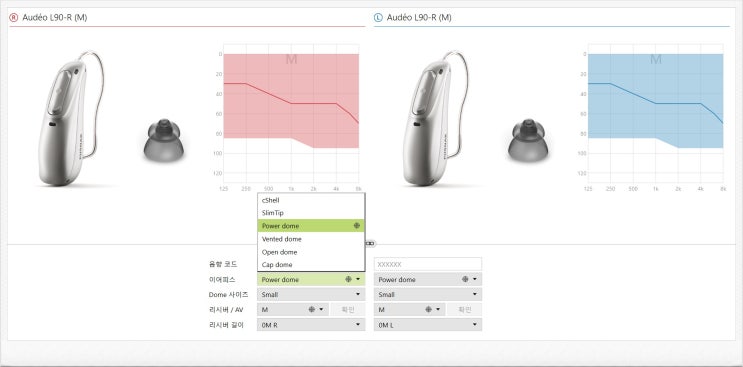Click the blue L ear icon
743x367 pixels.
[378, 18]
